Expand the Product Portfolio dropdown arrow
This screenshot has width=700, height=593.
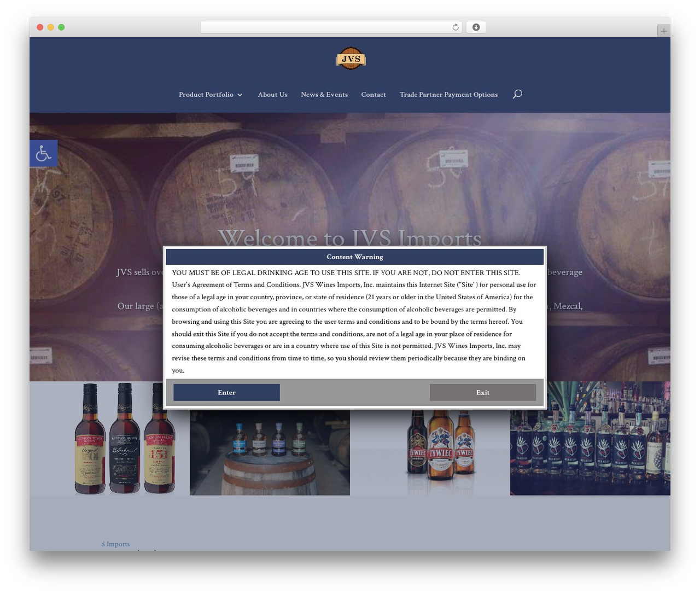click(x=240, y=95)
